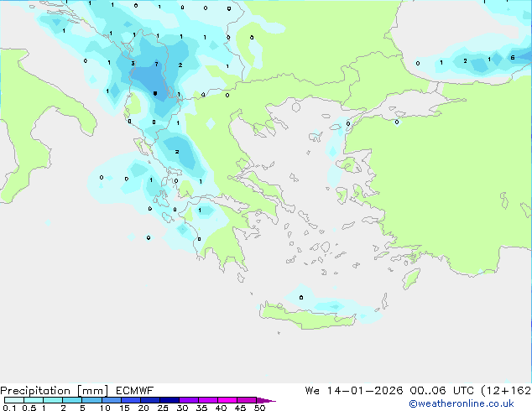The image size is (532, 411).
Task: Click the '00..06 UTC' time range text
Action: pyautogui.click(x=441, y=391)
